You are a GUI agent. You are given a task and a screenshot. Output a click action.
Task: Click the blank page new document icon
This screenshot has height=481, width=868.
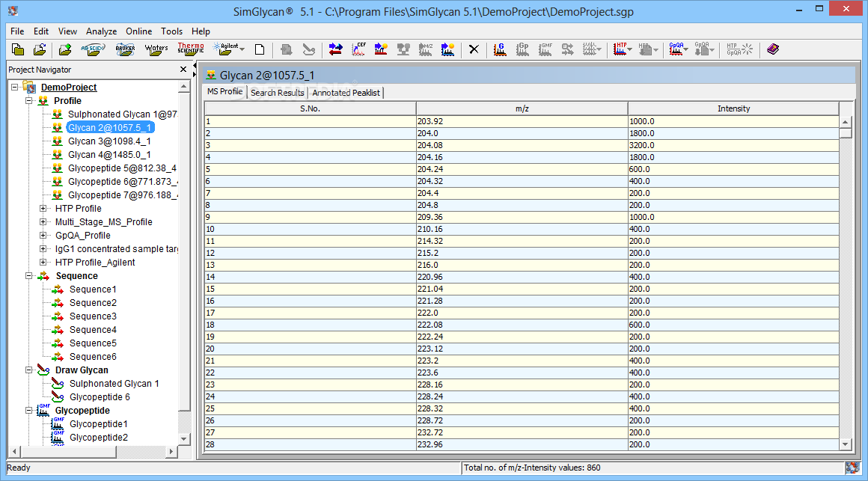pyautogui.click(x=259, y=50)
